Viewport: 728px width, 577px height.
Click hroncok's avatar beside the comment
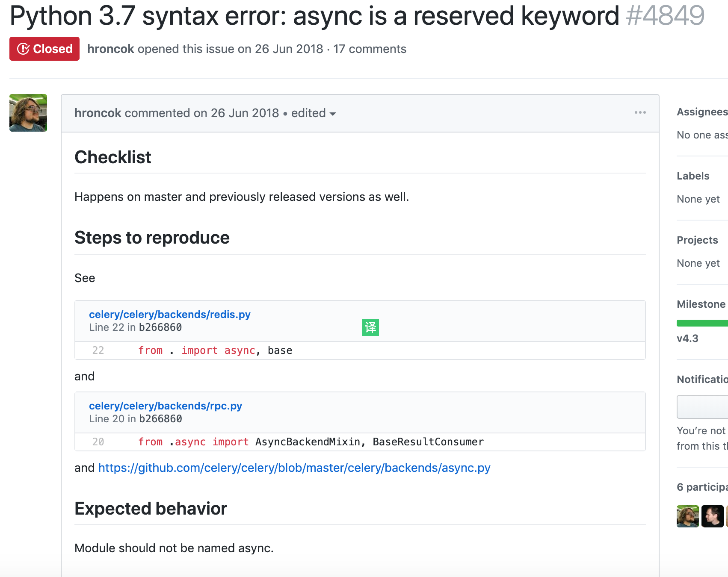pyautogui.click(x=28, y=113)
